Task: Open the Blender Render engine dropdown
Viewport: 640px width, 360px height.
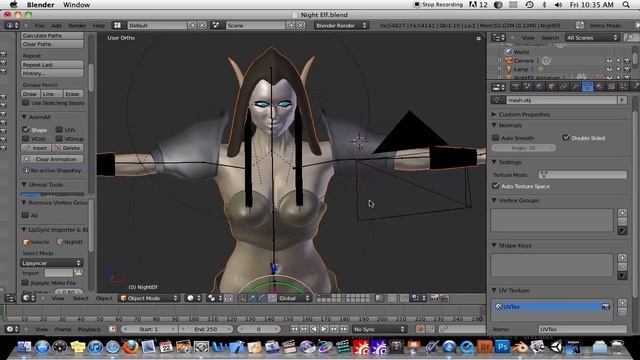Action: [341, 25]
